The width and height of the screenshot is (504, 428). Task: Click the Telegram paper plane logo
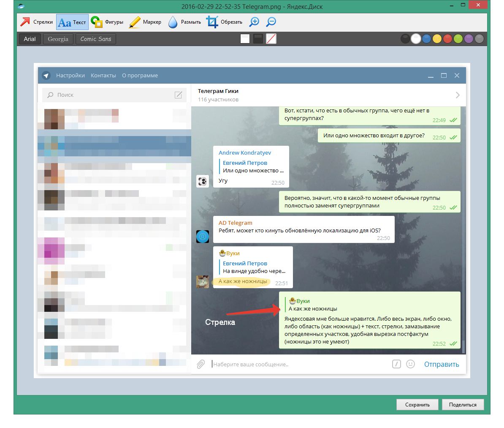click(x=46, y=75)
